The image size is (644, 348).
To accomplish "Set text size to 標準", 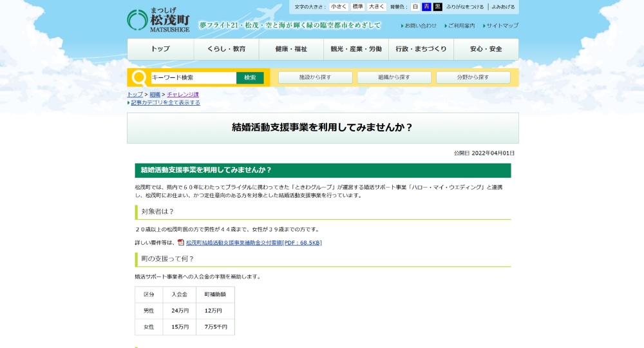I will [x=357, y=7].
